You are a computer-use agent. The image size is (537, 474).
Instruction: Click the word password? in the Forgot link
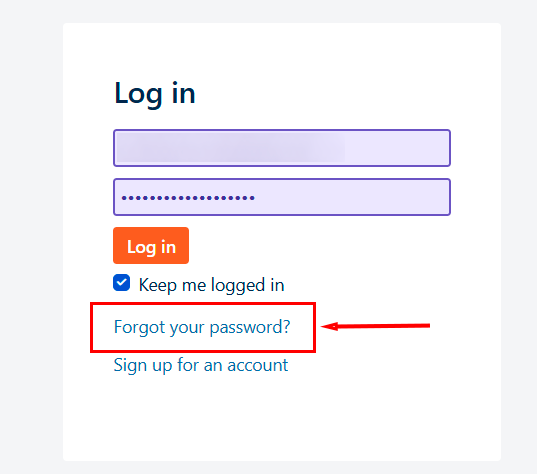point(250,328)
